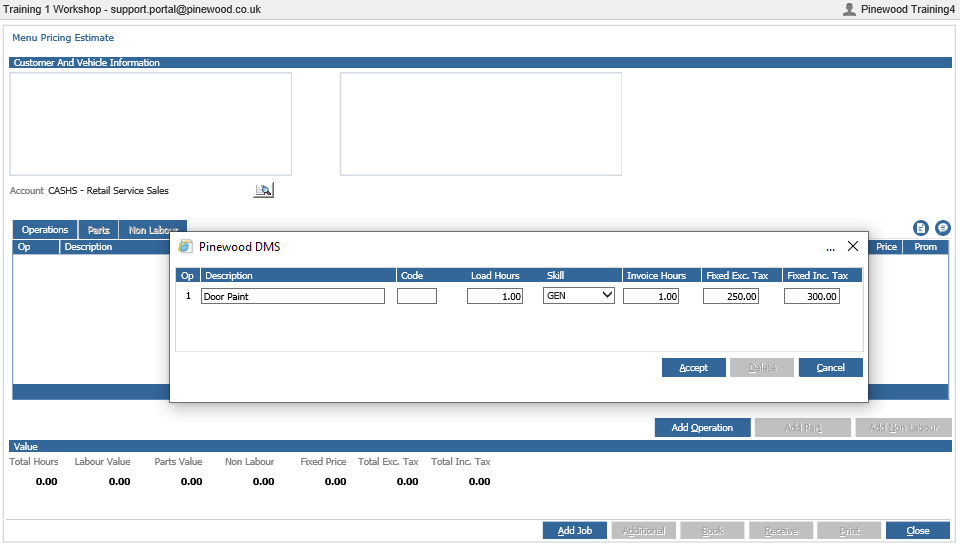The height and width of the screenshot is (545, 960).
Task: Click the Add Job button
Action: (x=575, y=531)
